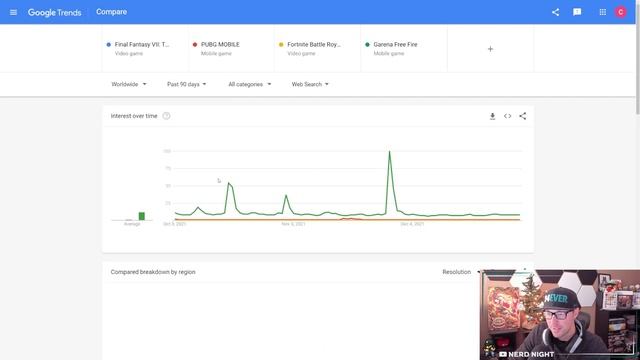Open the hamburger main menu
Screen dimensions: 640x360
coord(13,12)
